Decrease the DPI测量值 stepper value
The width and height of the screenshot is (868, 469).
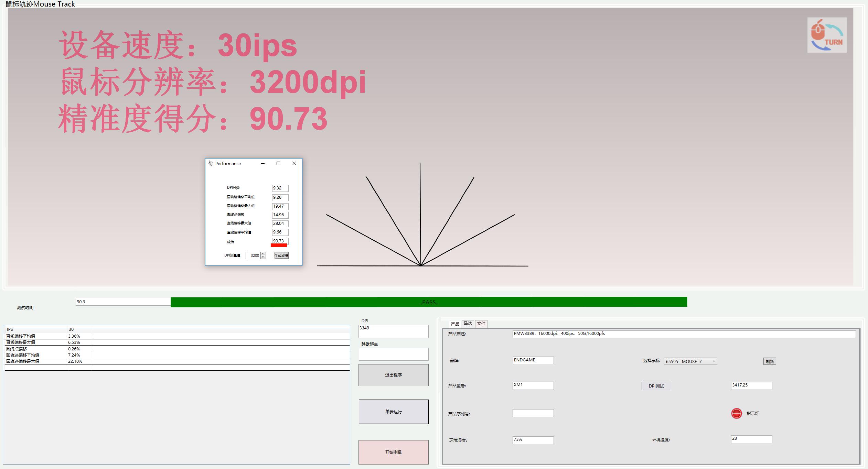pyautogui.click(x=263, y=257)
